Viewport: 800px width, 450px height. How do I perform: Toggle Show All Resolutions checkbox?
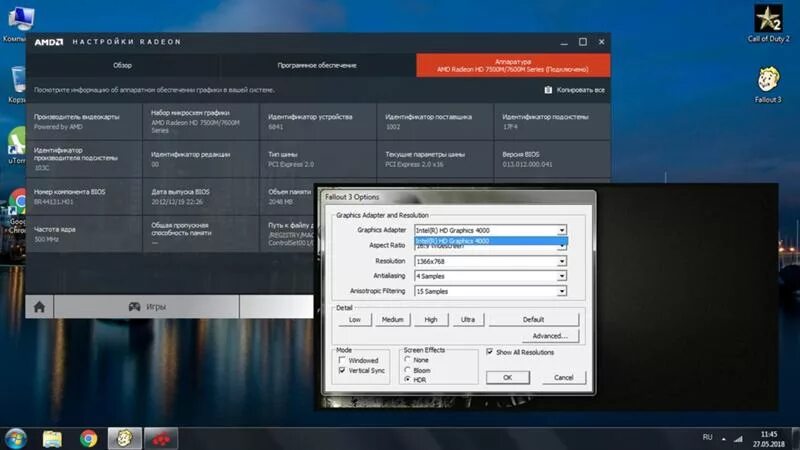(x=490, y=352)
